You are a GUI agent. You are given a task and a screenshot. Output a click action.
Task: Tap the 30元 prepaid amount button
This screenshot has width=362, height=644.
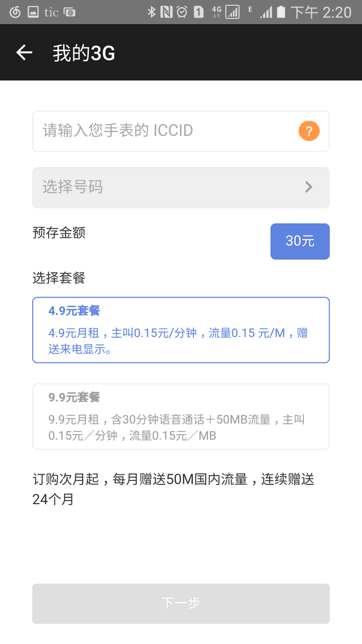[x=300, y=241]
